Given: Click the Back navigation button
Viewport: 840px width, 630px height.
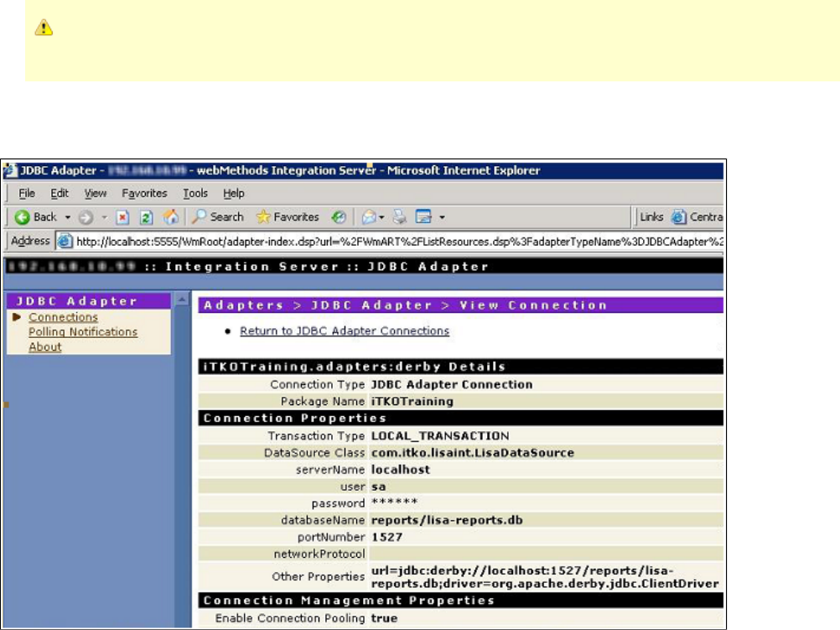Looking at the screenshot, I should point(35,217).
